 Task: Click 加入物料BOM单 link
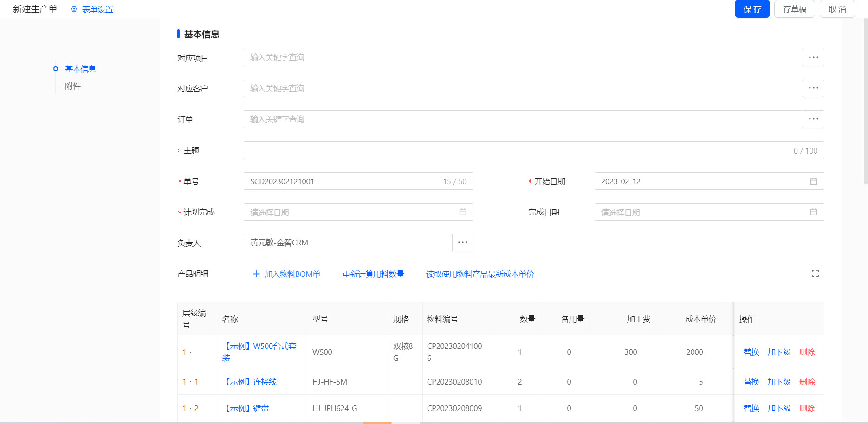click(292, 274)
